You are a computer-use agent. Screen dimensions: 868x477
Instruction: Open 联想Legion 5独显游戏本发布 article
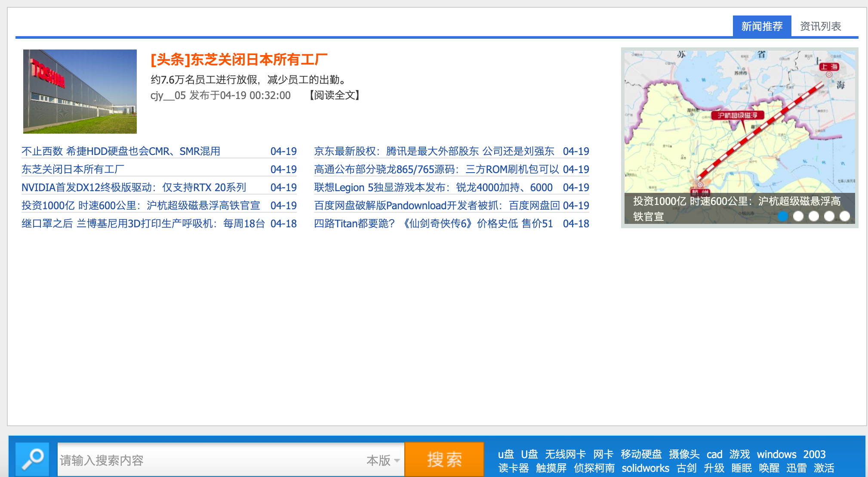click(433, 187)
